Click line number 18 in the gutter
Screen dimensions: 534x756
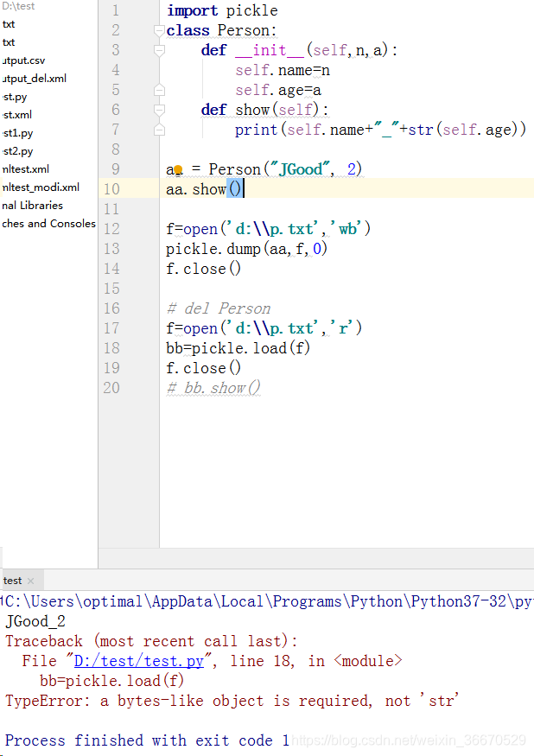pos(111,348)
